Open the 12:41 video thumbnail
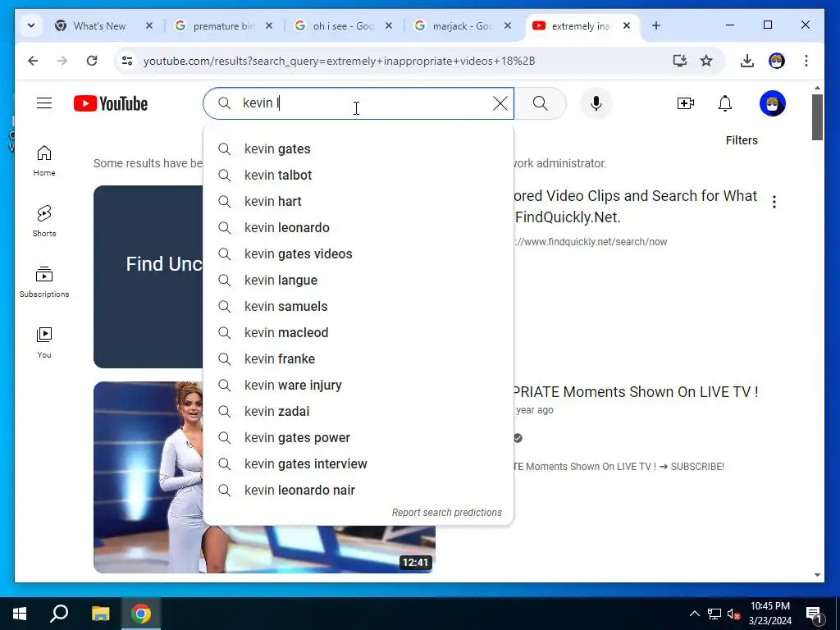Viewport: 840px width, 630px height. pyautogui.click(x=264, y=477)
